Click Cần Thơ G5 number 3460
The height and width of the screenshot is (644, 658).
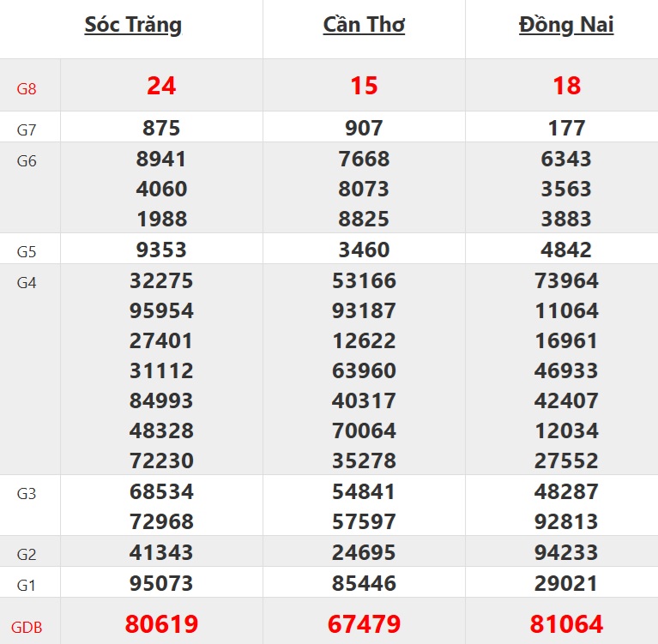[x=364, y=250]
